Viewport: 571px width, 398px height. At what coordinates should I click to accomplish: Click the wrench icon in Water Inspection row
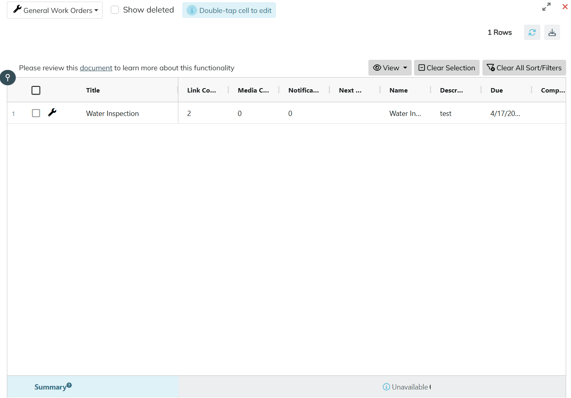point(52,113)
